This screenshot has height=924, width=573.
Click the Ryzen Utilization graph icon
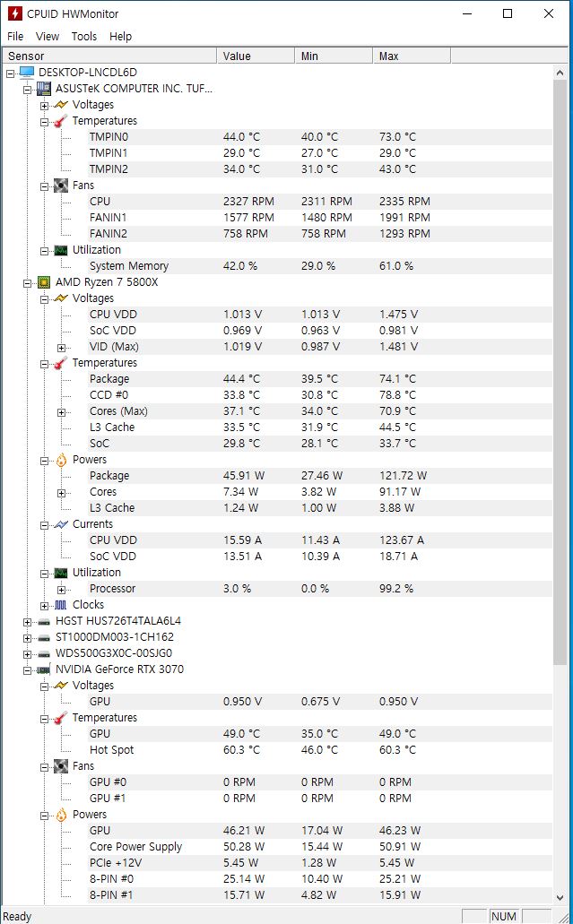pos(61,572)
